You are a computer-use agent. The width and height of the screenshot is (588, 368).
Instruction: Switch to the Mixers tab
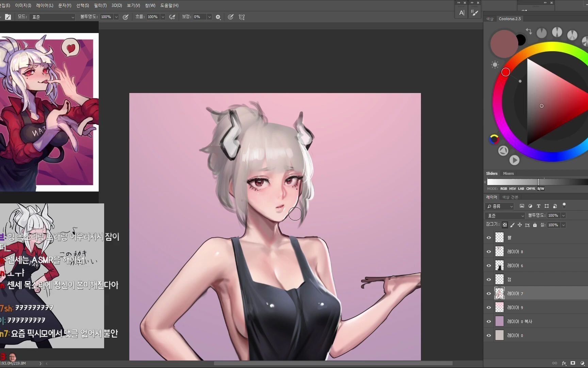(x=508, y=173)
